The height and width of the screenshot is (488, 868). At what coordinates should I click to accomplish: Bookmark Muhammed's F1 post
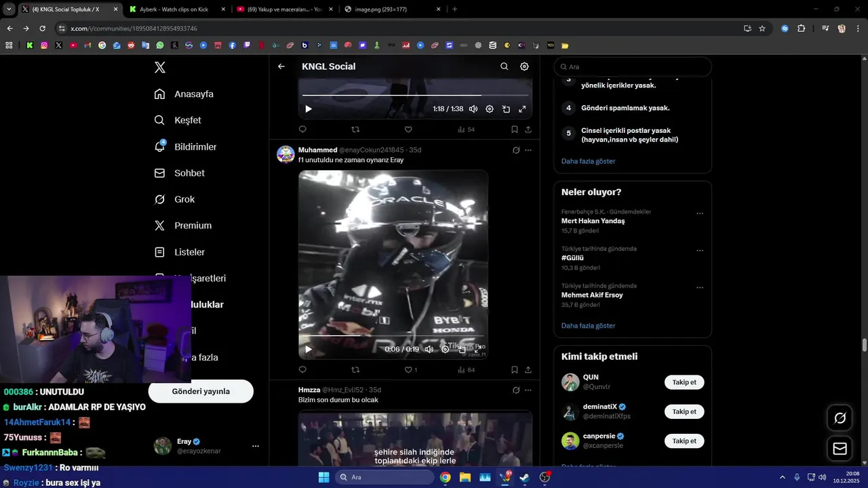click(x=515, y=370)
